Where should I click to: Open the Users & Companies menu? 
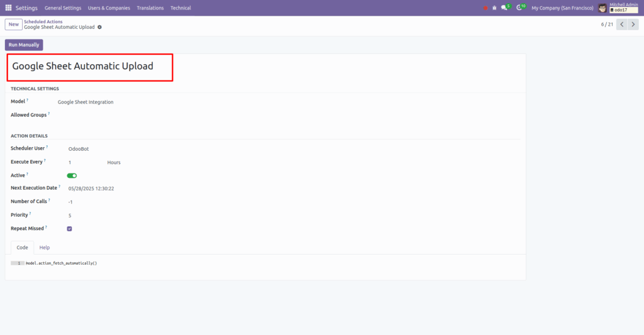point(109,8)
